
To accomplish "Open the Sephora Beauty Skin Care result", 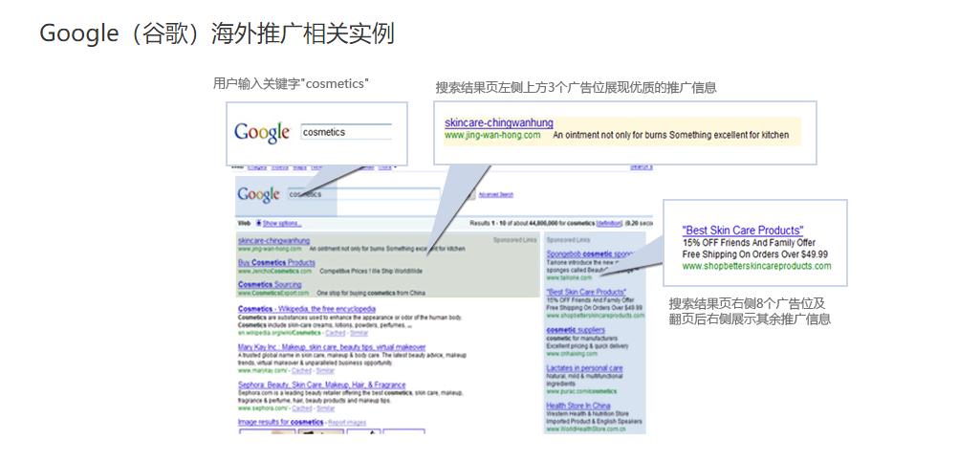I will click(322, 385).
